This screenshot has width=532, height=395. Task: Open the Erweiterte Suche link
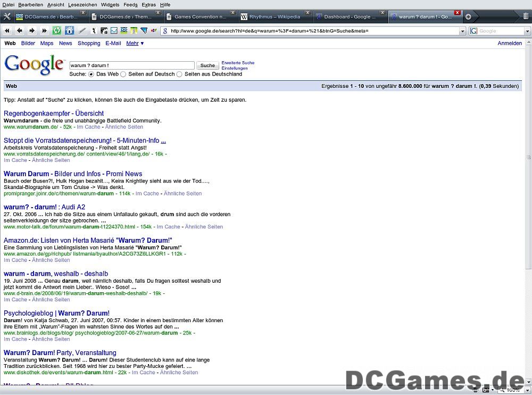tap(238, 63)
